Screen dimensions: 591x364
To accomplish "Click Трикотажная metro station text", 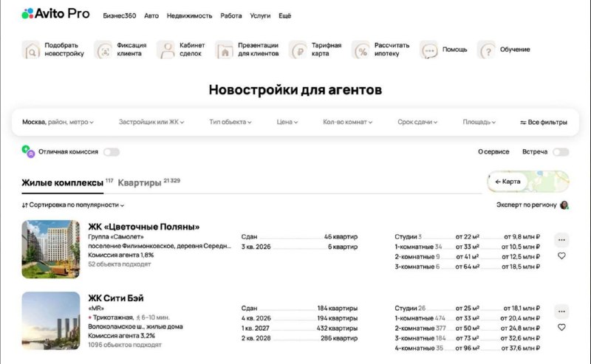I will pyautogui.click(x=113, y=317).
